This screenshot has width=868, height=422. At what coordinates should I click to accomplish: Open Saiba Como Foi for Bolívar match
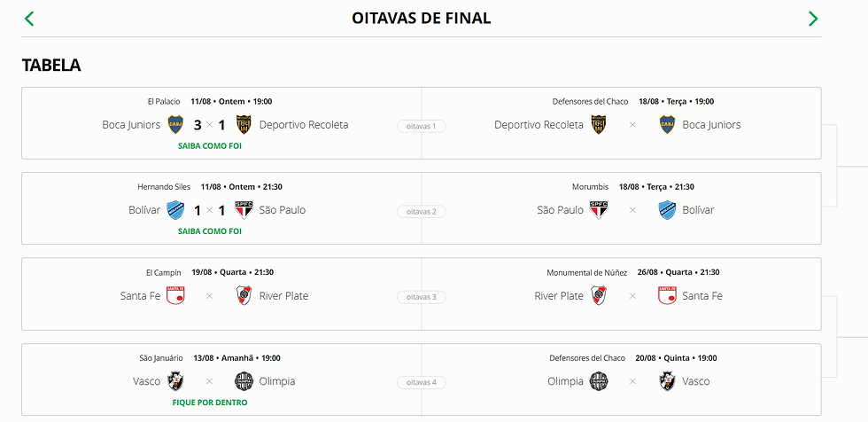tap(210, 231)
